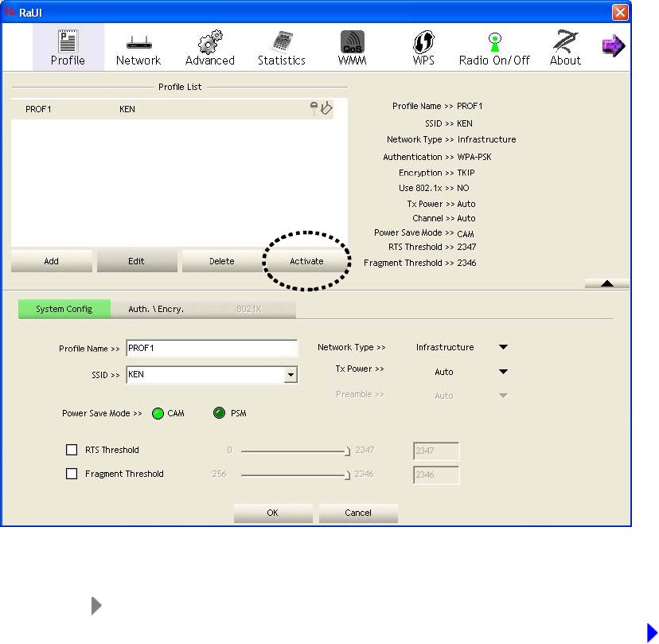Click the RaUI title bar logo
659x644 pixels.
[9, 11]
